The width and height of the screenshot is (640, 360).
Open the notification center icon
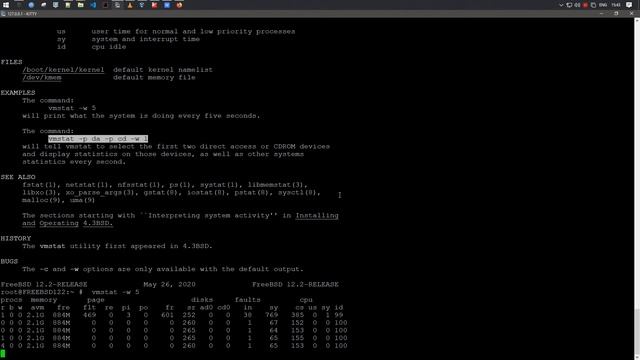pos(629,5)
